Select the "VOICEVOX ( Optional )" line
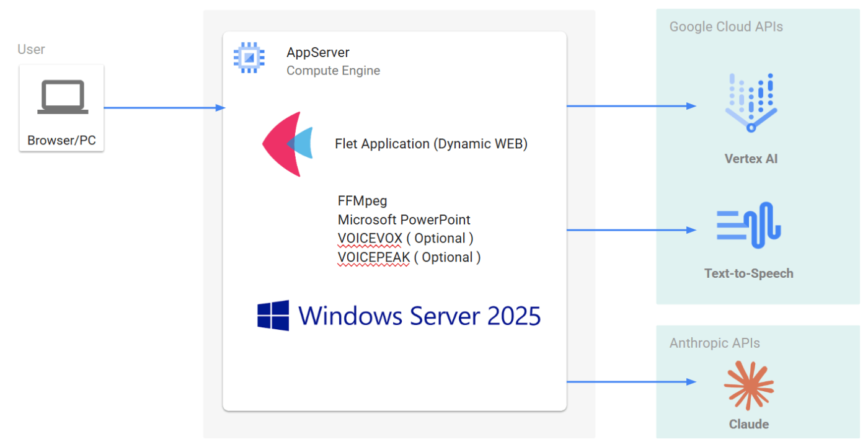The image size is (868, 447). (x=406, y=239)
